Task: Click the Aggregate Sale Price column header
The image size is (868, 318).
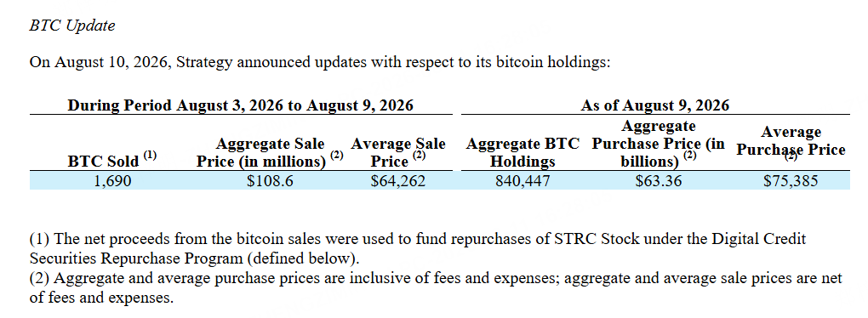Action: tap(270, 153)
